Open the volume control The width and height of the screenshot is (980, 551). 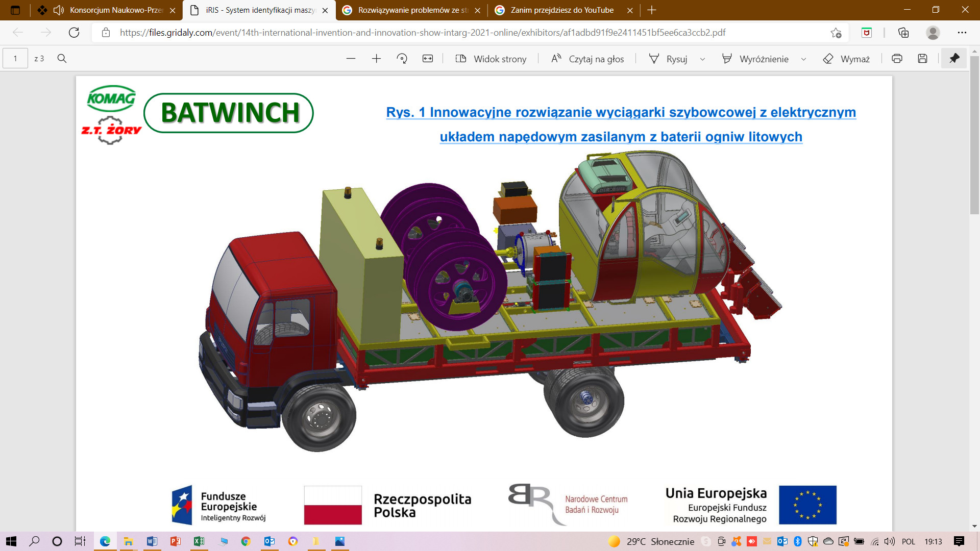pos(890,541)
